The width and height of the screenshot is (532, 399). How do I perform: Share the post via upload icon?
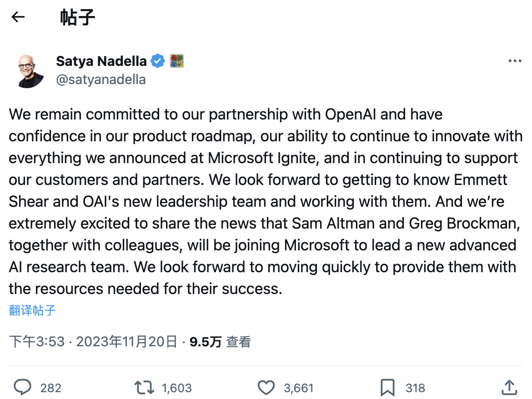(x=509, y=388)
